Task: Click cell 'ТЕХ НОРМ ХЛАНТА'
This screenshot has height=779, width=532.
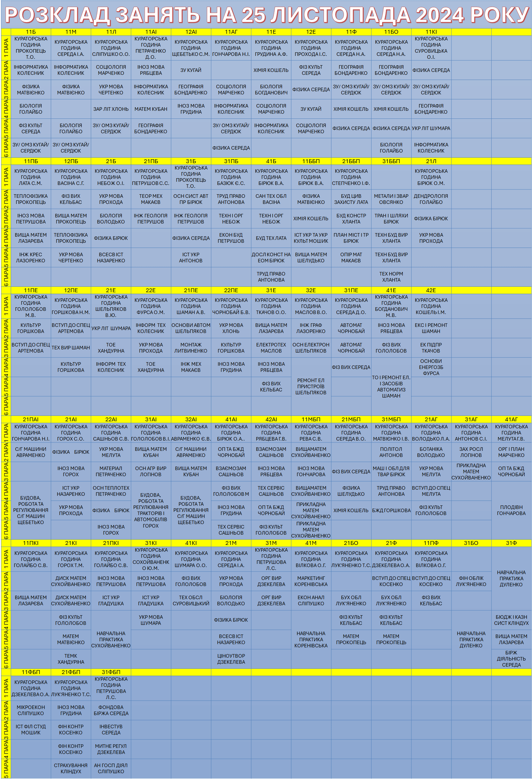Action: [391, 277]
